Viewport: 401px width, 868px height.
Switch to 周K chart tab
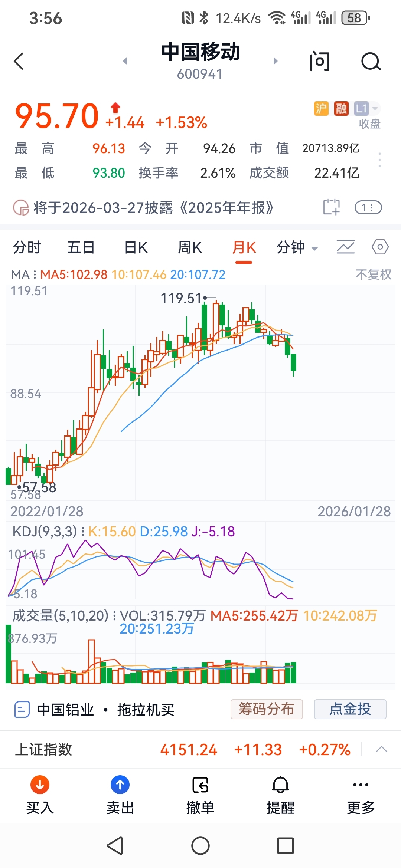point(190,247)
